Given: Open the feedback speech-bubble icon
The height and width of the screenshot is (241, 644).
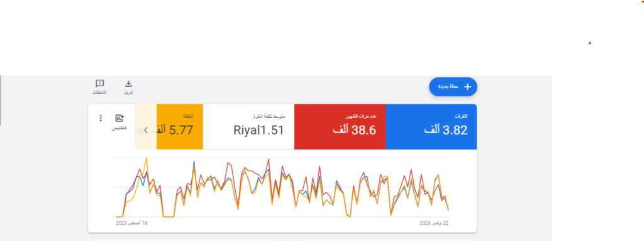Looking at the screenshot, I should coord(99,84).
